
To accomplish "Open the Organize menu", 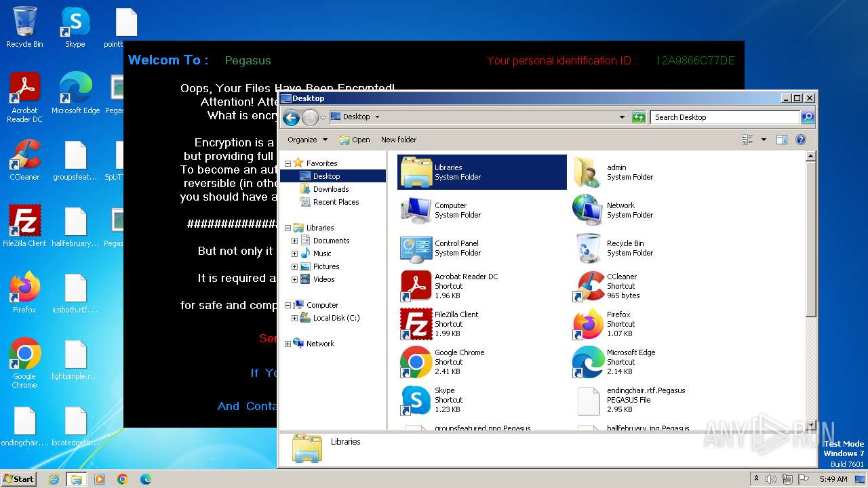I will pos(307,140).
